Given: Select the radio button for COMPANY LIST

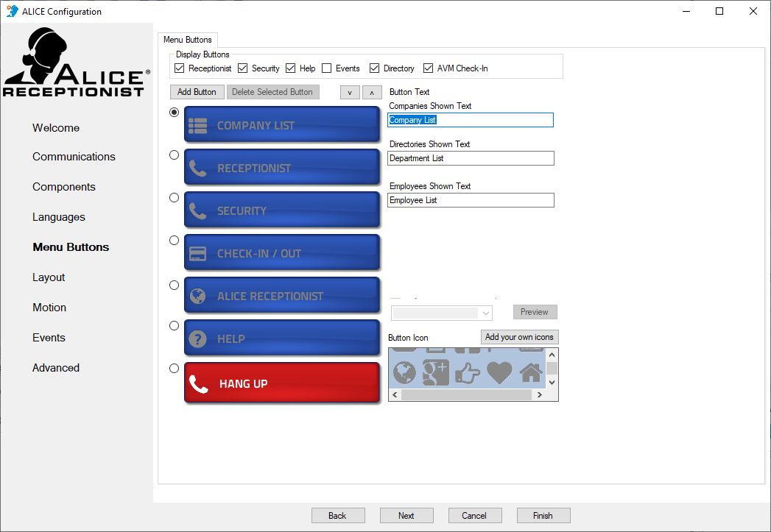Looking at the screenshot, I should pos(174,112).
